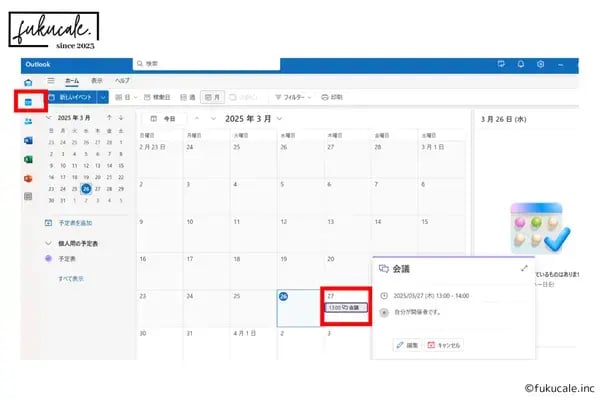Launch PowerPoint from the sidebar
Image resolution: width=600 pixels, height=400 pixels.
(x=28, y=178)
